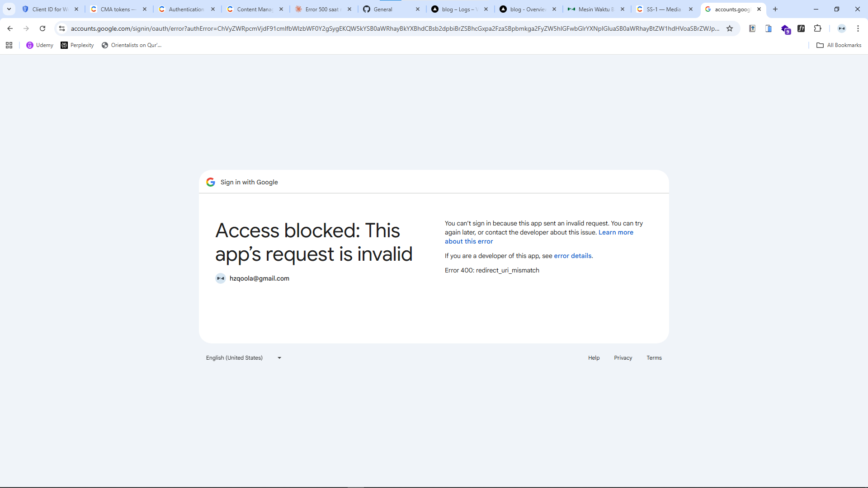This screenshot has width=868, height=488.
Task: Reload the page with the refresh icon
Action: pos(42,28)
